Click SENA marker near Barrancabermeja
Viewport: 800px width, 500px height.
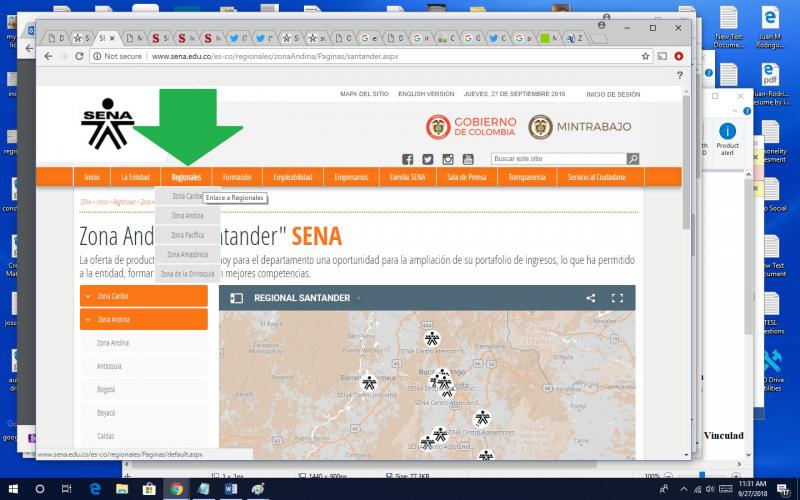[x=369, y=383]
